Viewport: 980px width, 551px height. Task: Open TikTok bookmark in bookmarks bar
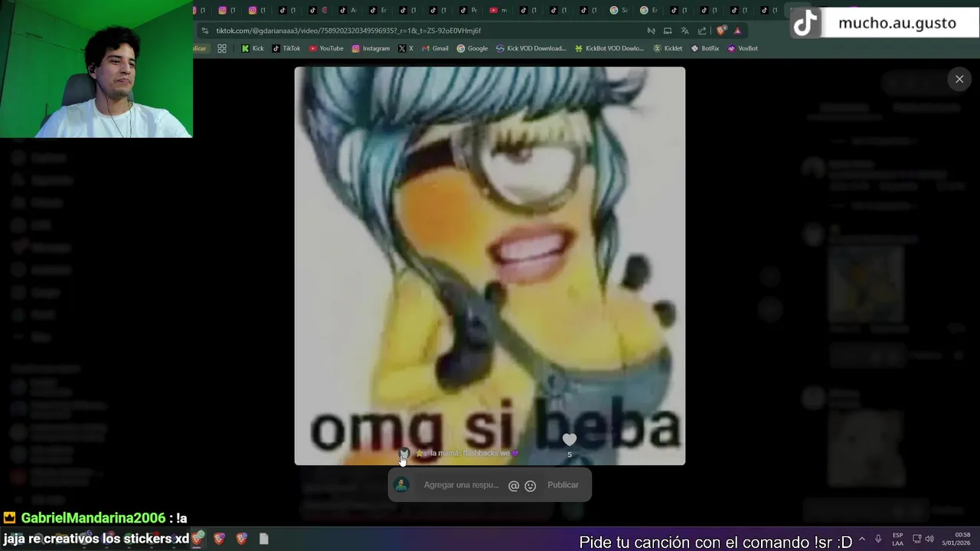pos(286,48)
